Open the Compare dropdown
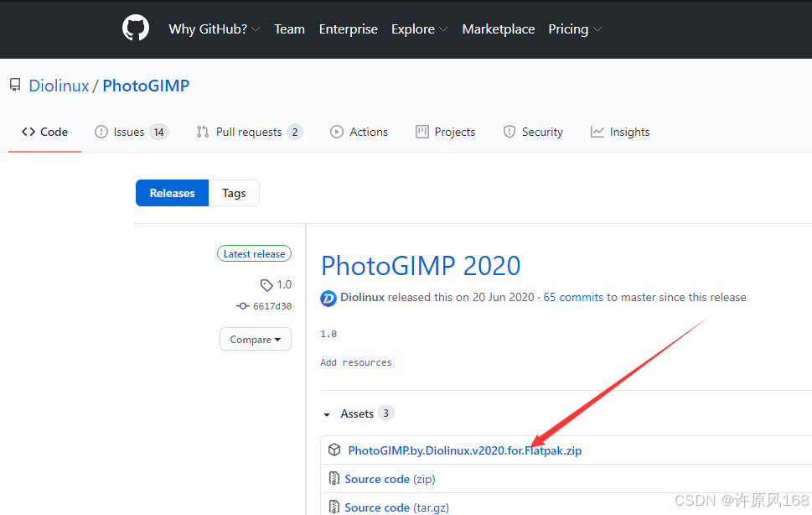The image size is (812, 515). (x=256, y=340)
